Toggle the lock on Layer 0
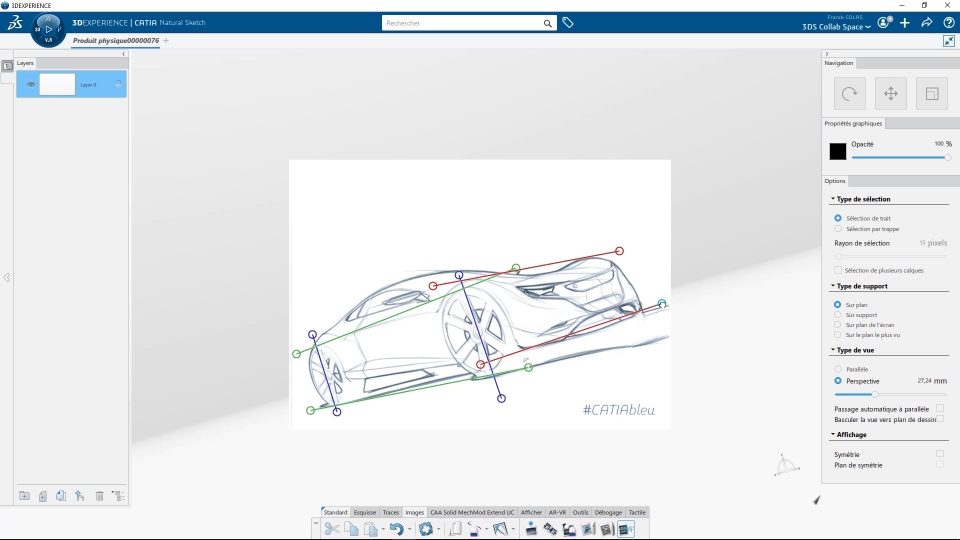 pyautogui.click(x=119, y=84)
